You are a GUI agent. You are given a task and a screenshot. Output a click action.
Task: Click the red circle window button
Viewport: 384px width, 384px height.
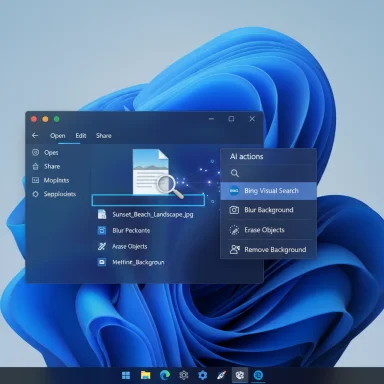[x=34, y=119]
